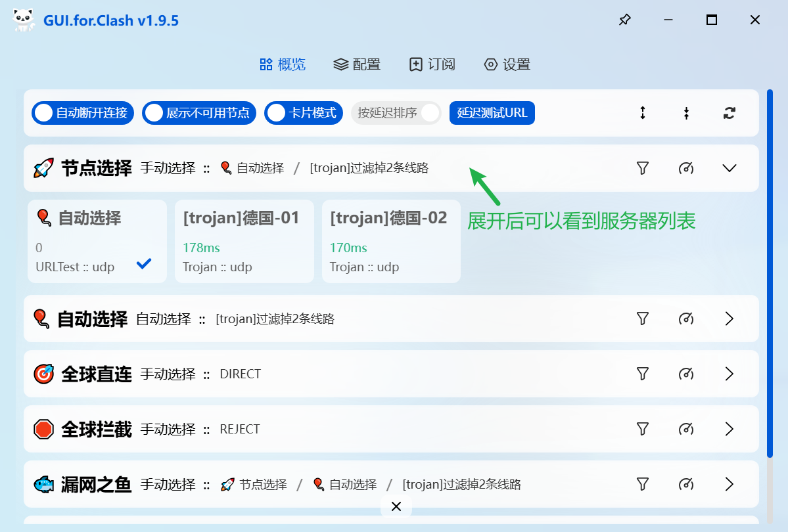Pin the window with pin icon
Screen dimensions: 788x532
tap(624, 20)
